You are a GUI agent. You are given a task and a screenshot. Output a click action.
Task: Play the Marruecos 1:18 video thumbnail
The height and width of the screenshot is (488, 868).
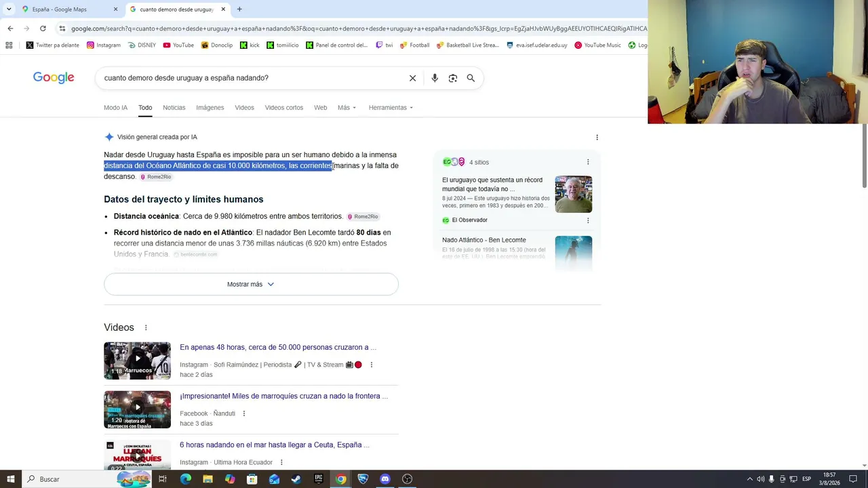click(x=137, y=361)
